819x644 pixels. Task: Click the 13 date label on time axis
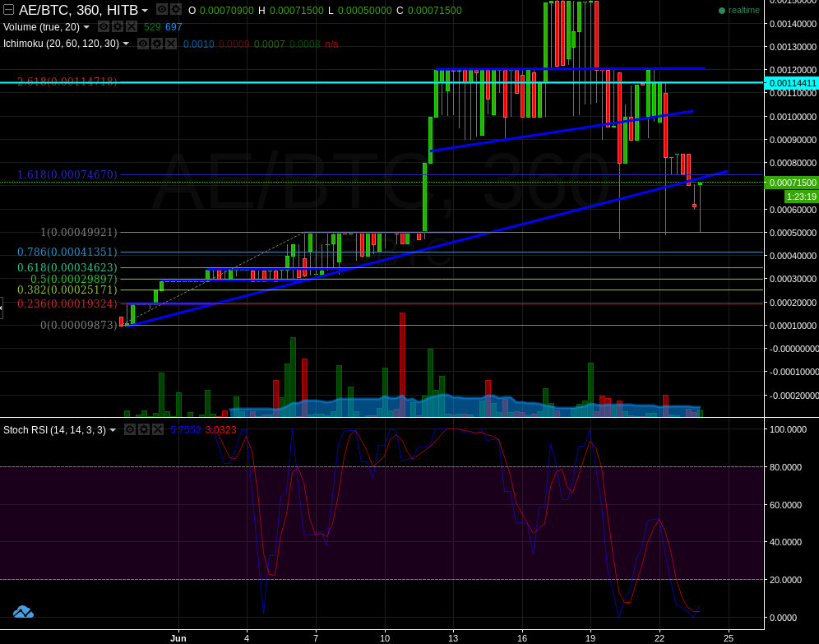tap(453, 638)
